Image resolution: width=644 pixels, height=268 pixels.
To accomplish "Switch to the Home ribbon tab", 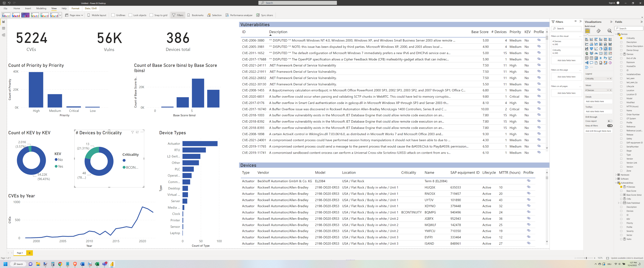I will (x=17, y=9).
